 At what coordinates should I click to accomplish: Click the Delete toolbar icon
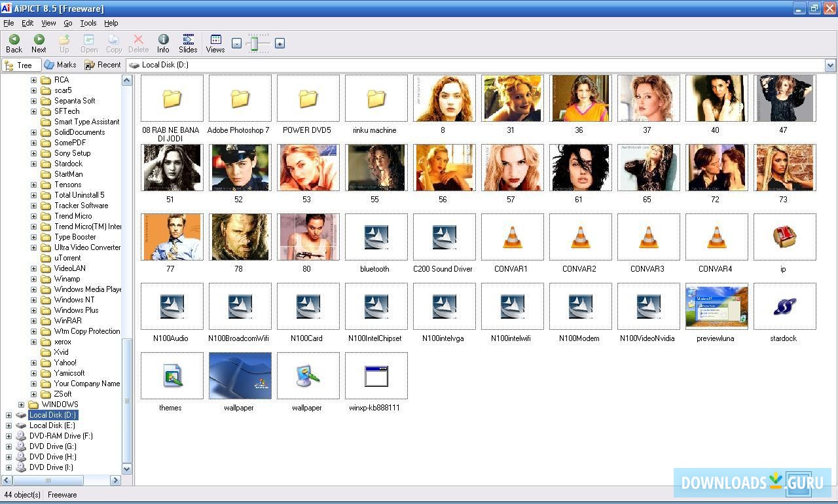138,43
